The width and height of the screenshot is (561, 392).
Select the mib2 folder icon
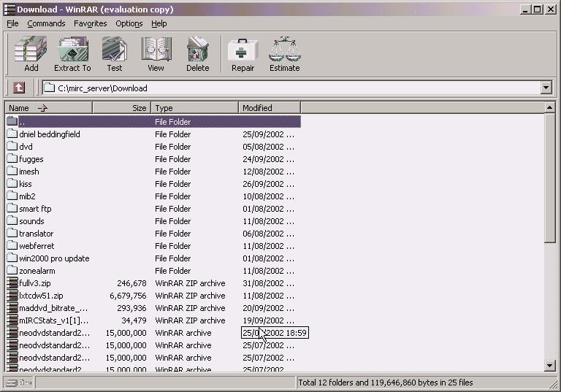(12, 196)
